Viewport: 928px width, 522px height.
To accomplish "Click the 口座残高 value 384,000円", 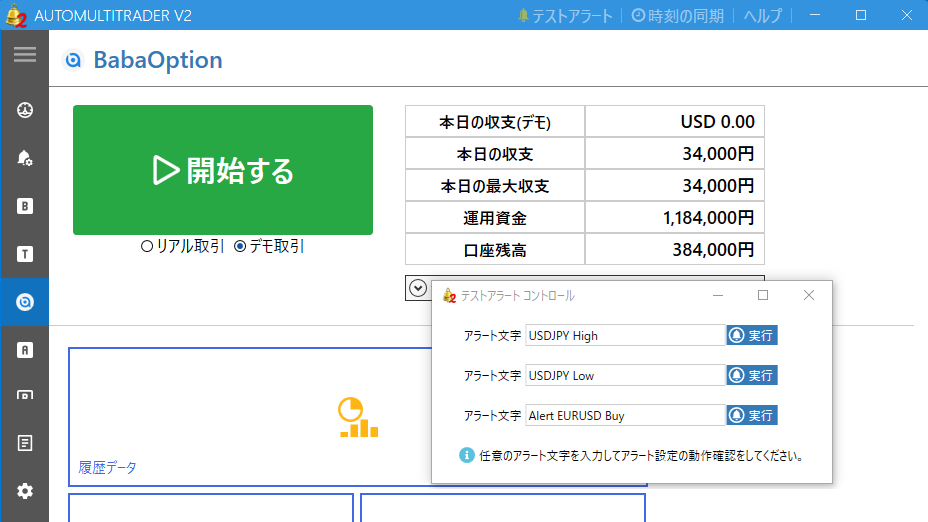I will click(713, 250).
